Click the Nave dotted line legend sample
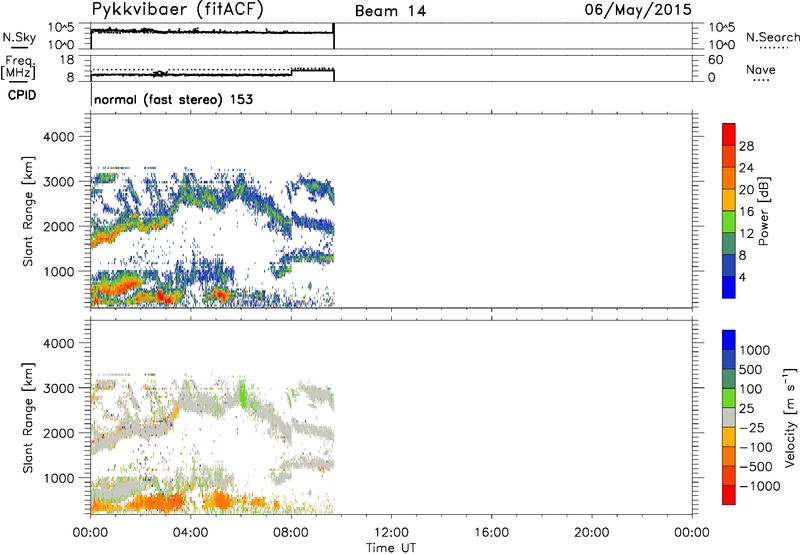Image resolution: width=800 pixels, height=554 pixels. click(x=762, y=81)
